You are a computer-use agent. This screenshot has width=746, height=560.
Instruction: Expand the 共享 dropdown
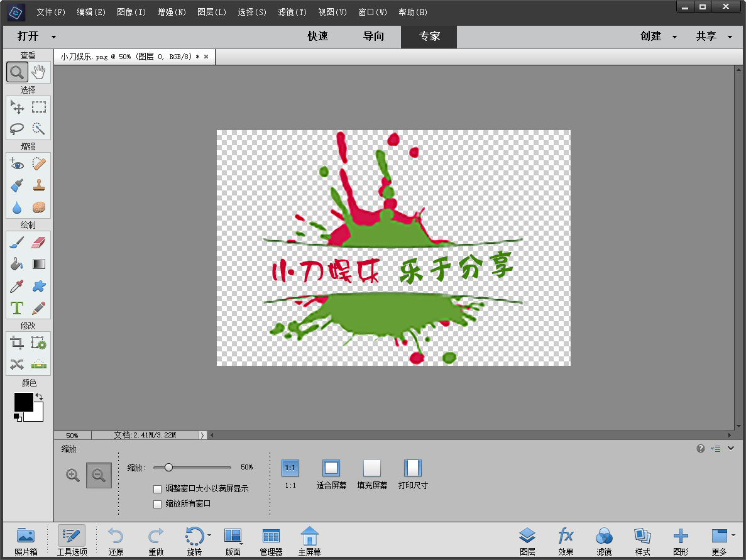point(714,36)
